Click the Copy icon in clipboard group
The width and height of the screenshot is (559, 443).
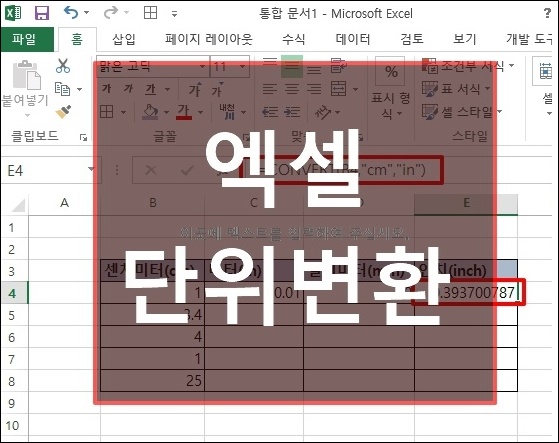pos(62,89)
